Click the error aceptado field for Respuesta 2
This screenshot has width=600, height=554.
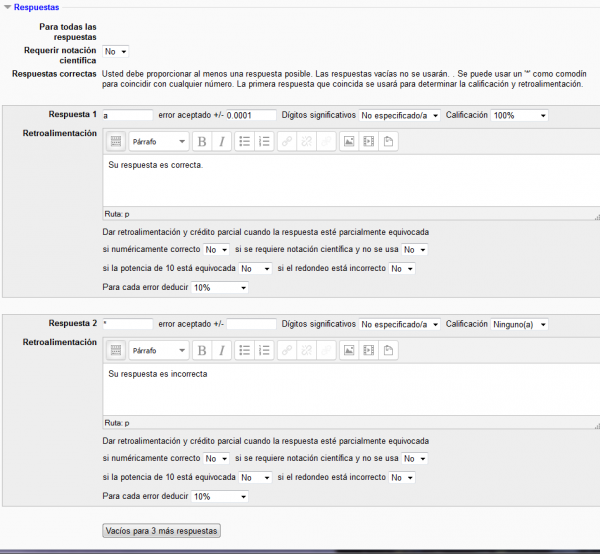coord(251,324)
